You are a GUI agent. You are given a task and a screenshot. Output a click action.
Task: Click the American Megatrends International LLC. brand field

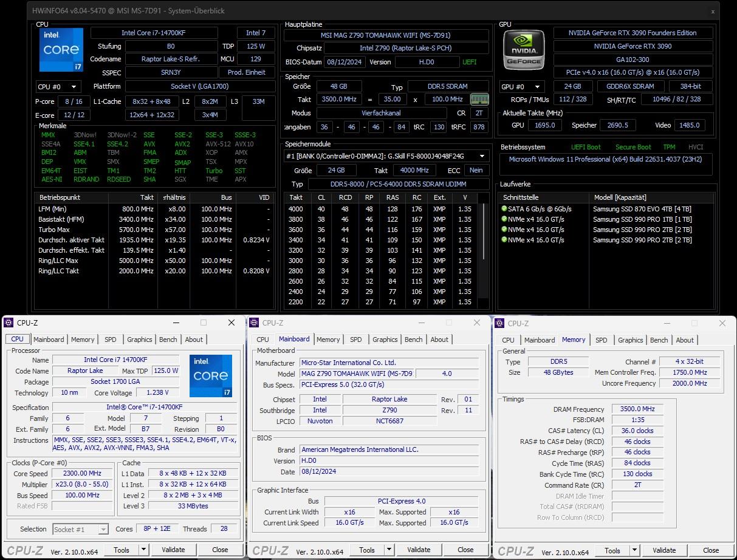[x=389, y=450]
